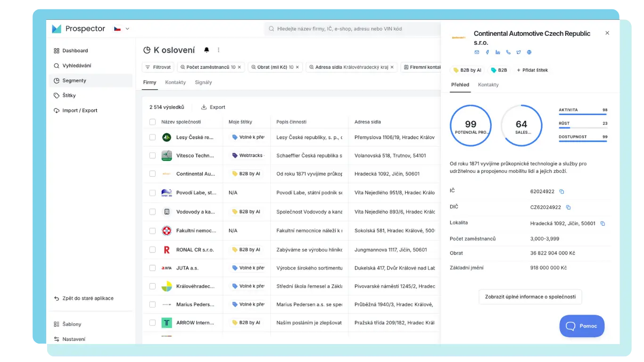Click the Prospector logo
644x362 pixels.
tap(78, 29)
